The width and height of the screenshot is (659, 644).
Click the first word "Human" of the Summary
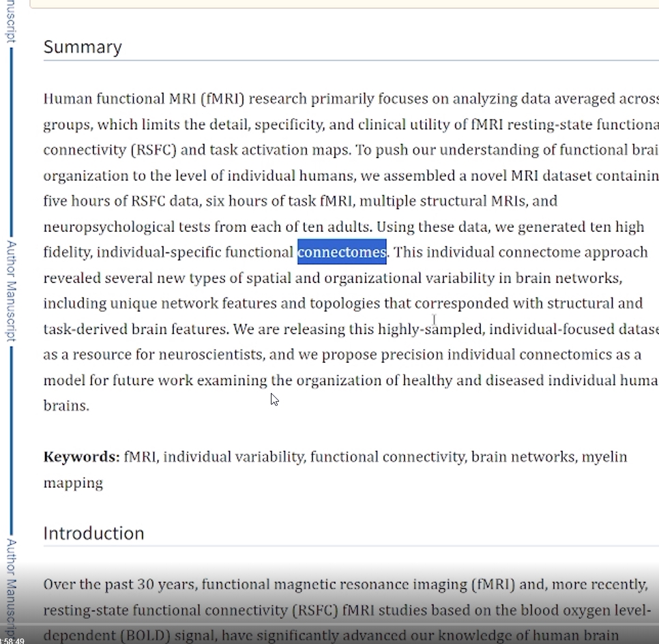[68, 99]
